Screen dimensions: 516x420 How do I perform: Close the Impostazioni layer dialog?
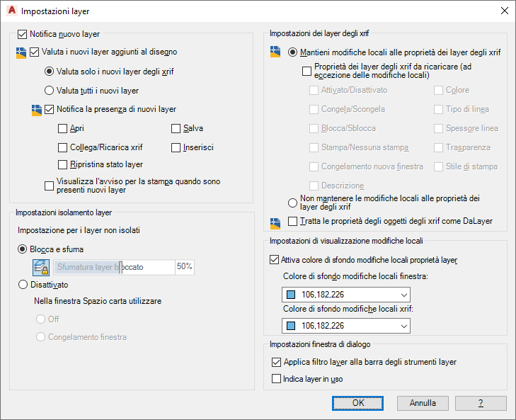[x=504, y=11]
